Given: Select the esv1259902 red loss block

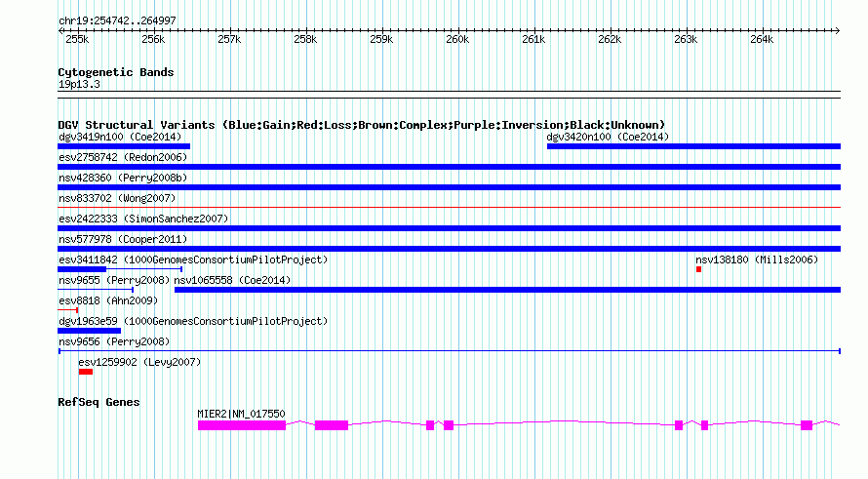Looking at the screenshot, I should click(85, 372).
